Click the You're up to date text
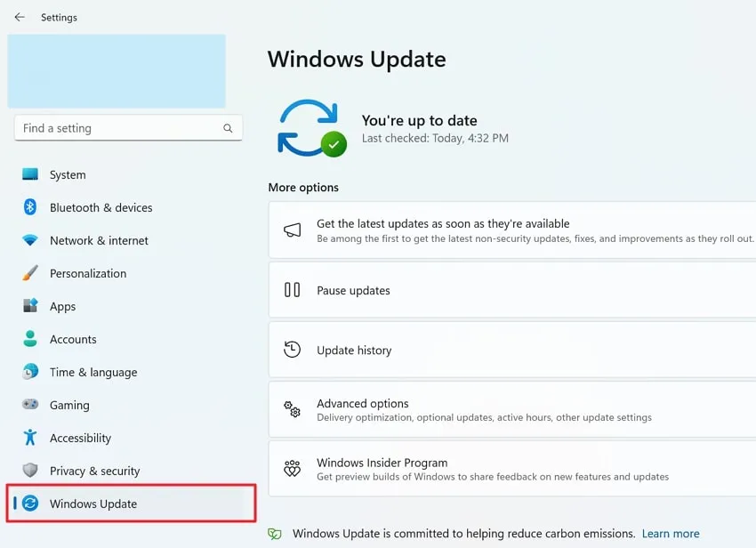The width and height of the screenshot is (756, 548). 420,121
